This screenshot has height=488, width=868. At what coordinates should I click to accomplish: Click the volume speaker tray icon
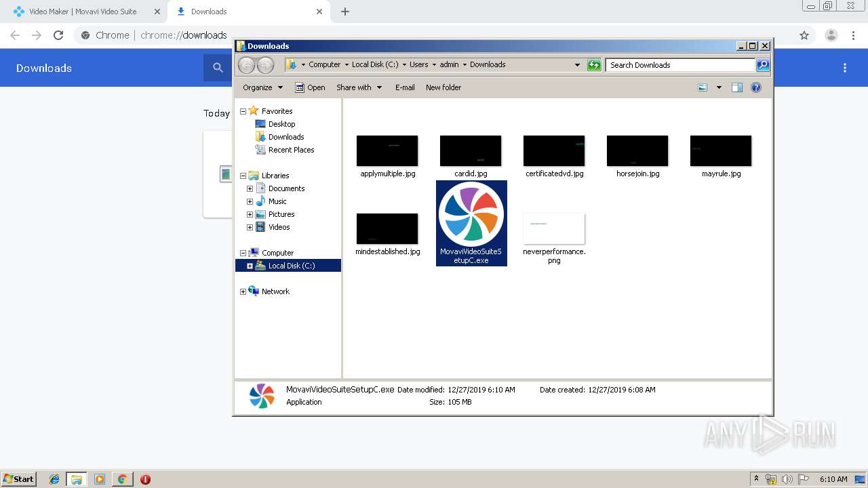787,479
